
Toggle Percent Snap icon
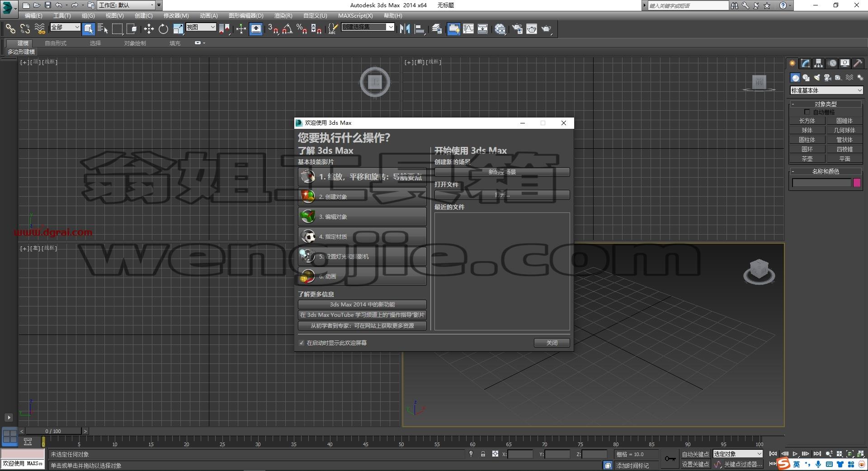[302, 29]
